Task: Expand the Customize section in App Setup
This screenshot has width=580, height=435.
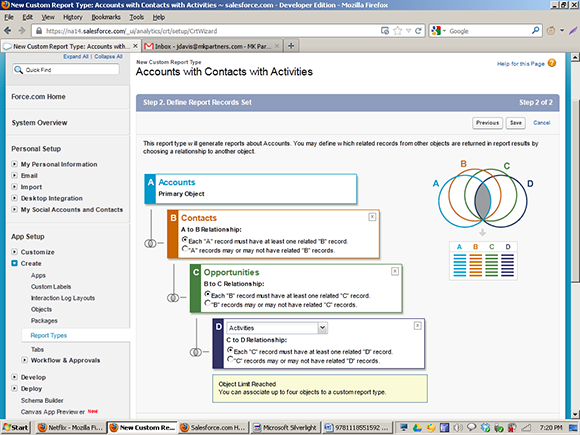Action: click(14, 252)
